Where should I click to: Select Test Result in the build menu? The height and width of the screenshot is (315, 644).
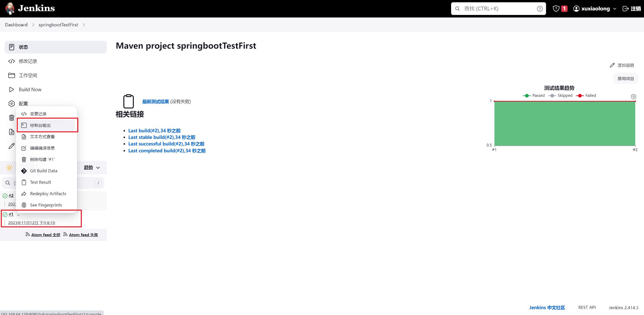(46, 182)
